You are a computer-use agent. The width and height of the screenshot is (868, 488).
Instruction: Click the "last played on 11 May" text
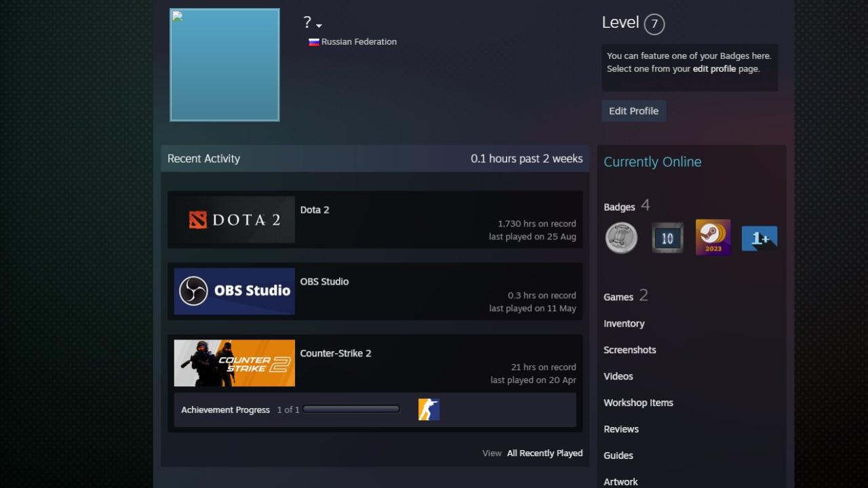coord(533,309)
